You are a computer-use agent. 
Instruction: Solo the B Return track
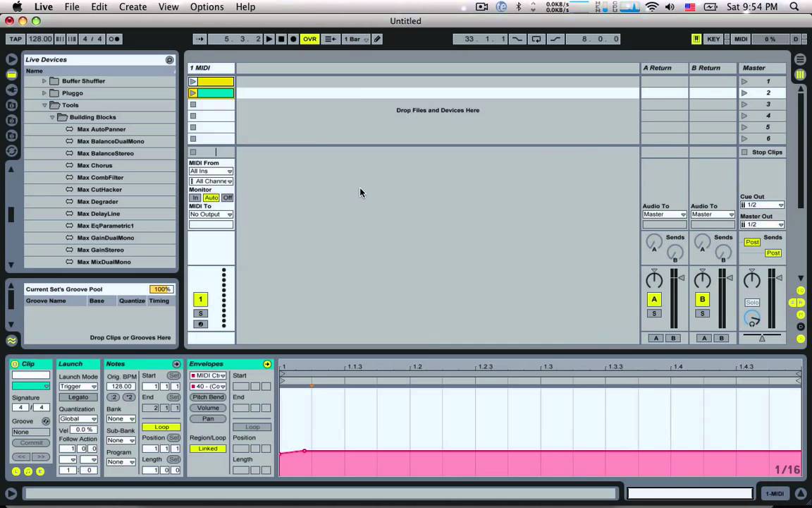click(x=702, y=313)
